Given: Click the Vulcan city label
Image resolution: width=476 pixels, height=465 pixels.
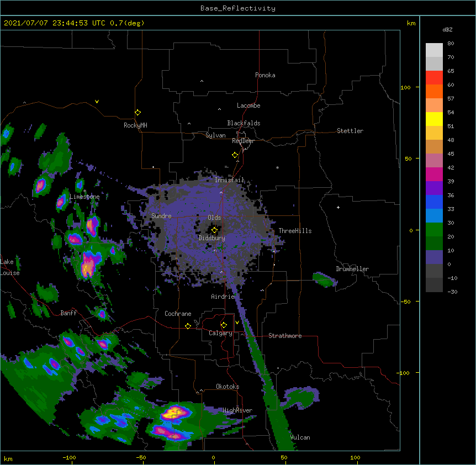Looking at the screenshot, I should point(300,437).
